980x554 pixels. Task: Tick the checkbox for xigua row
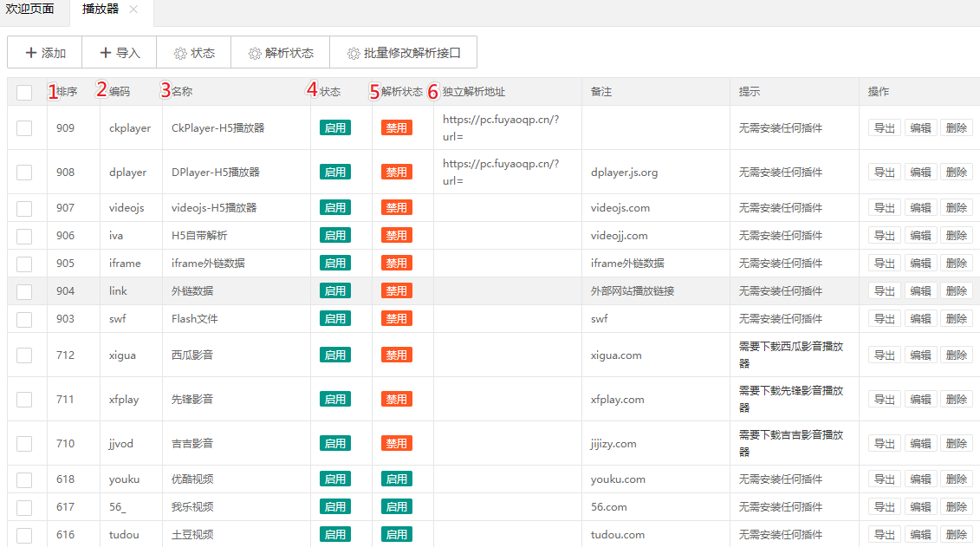tap(24, 355)
